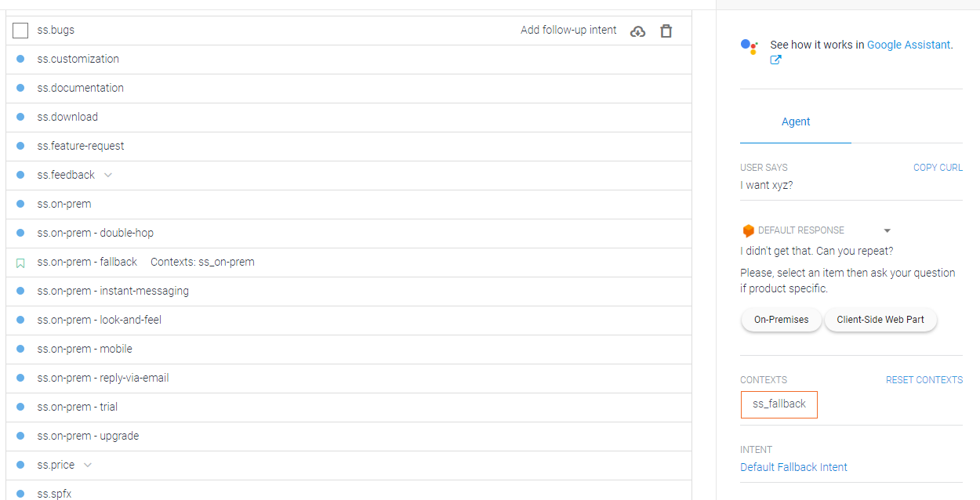Click the blue dot beside ss.customization
Image resolution: width=980 pixels, height=500 pixels.
pyautogui.click(x=20, y=59)
